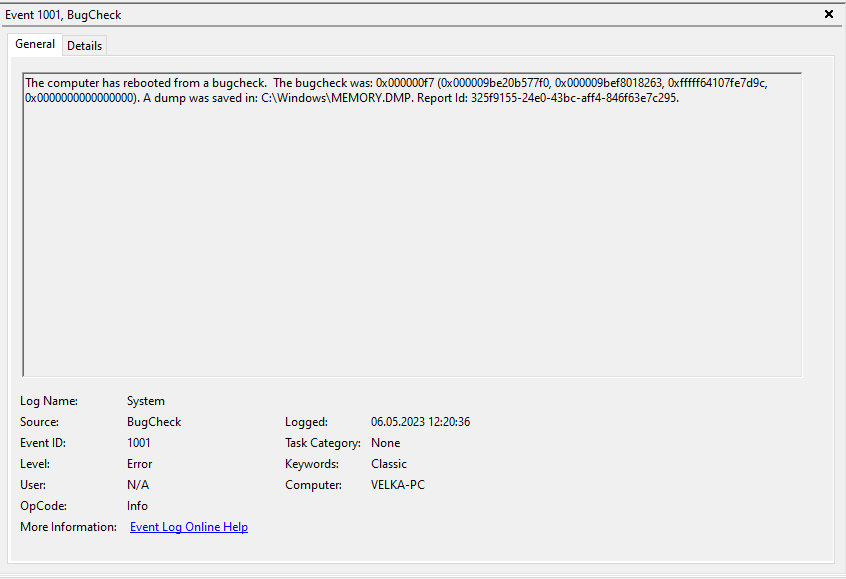
Task: Click the Log Name value System
Action: point(146,401)
